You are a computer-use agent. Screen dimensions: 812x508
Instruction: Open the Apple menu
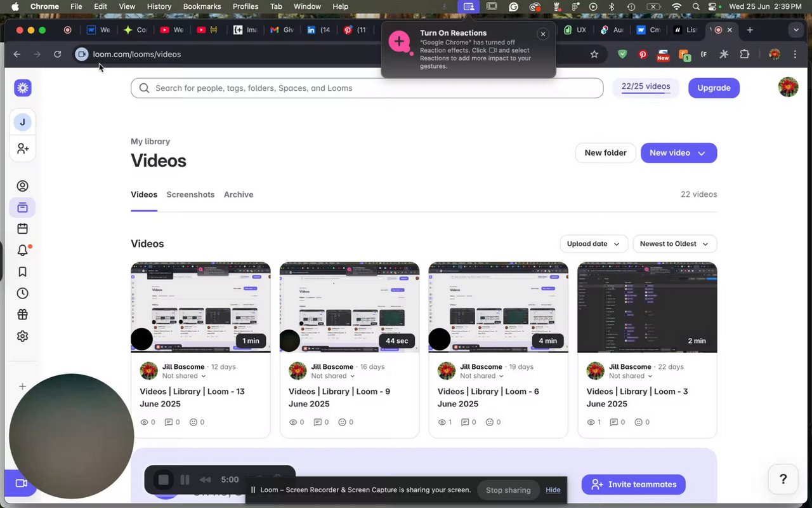(x=15, y=6)
